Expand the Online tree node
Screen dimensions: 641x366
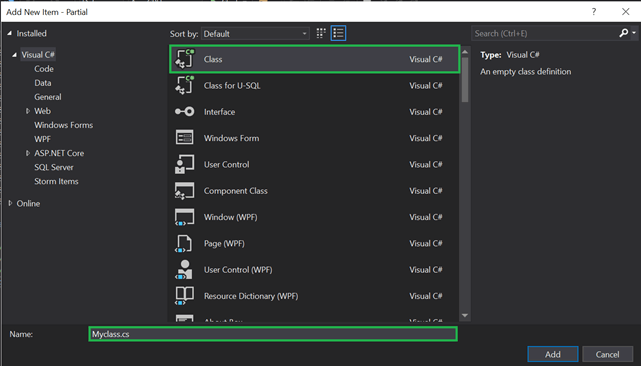(x=10, y=203)
